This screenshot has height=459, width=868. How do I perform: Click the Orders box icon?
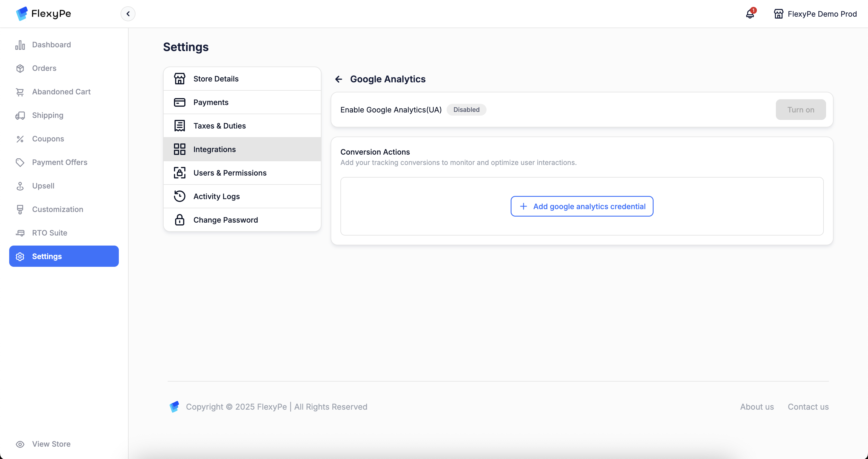pos(20,68)
